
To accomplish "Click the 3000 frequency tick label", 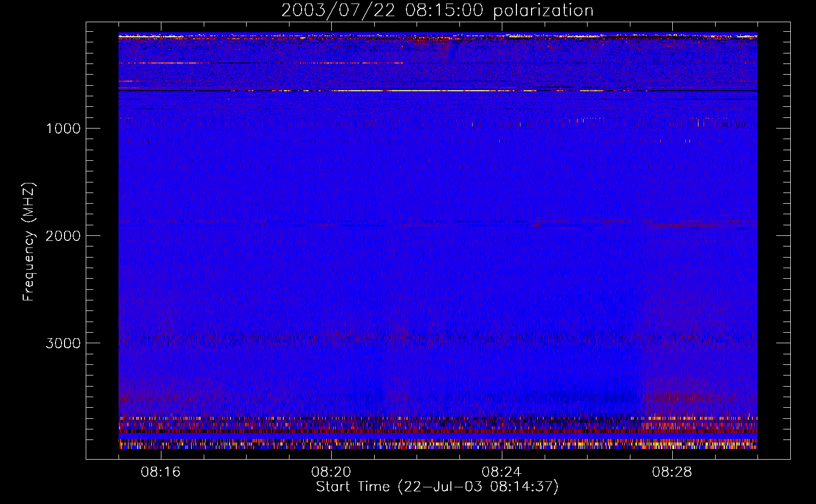I will tap(63, 343).
